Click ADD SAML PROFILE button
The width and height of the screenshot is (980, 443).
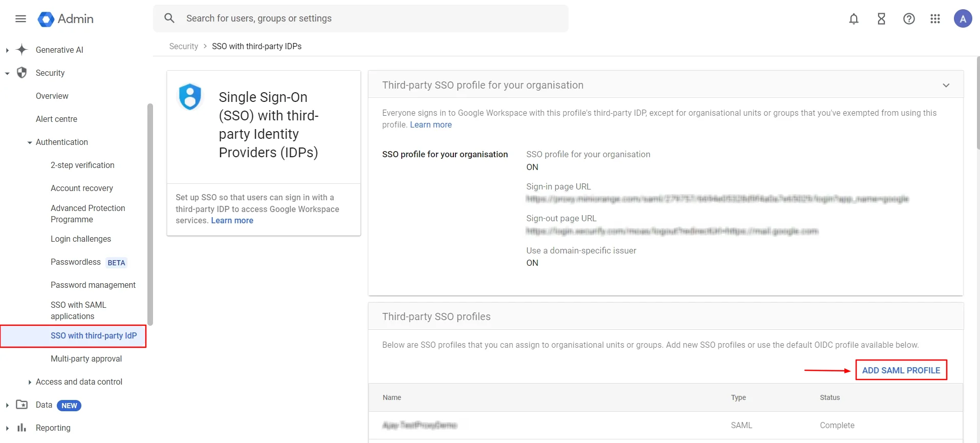click(901, 370)
